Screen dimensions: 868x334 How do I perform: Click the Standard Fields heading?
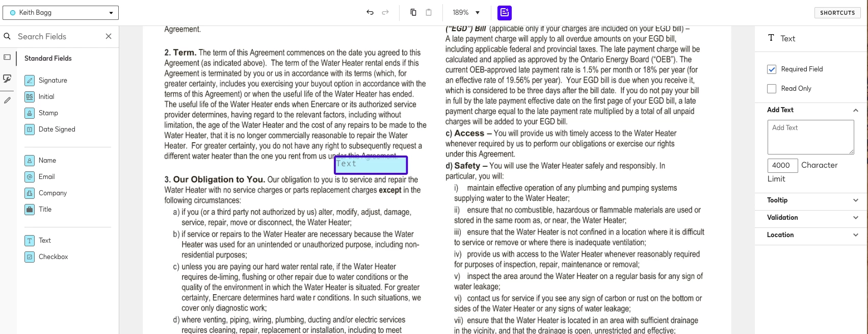[48, 58]
